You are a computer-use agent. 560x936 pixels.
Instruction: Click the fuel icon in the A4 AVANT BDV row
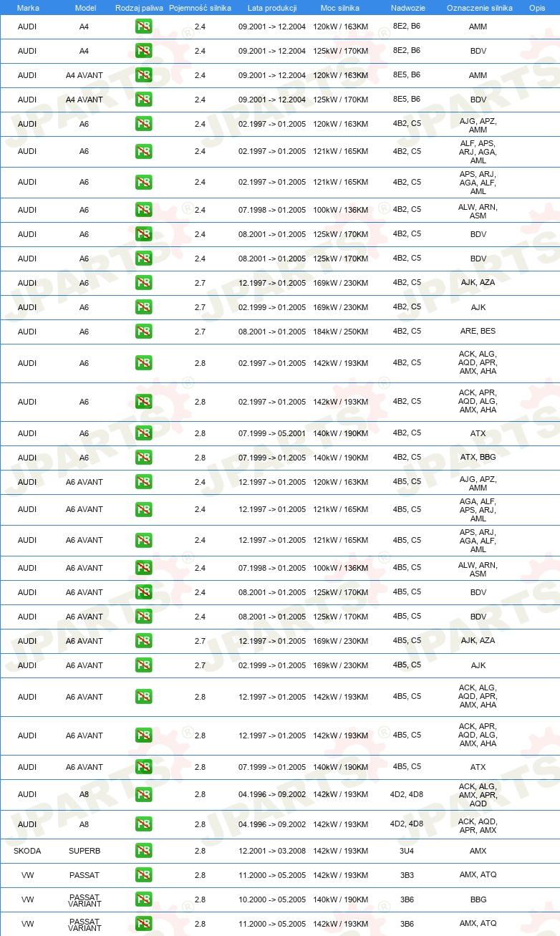(143, 100)
